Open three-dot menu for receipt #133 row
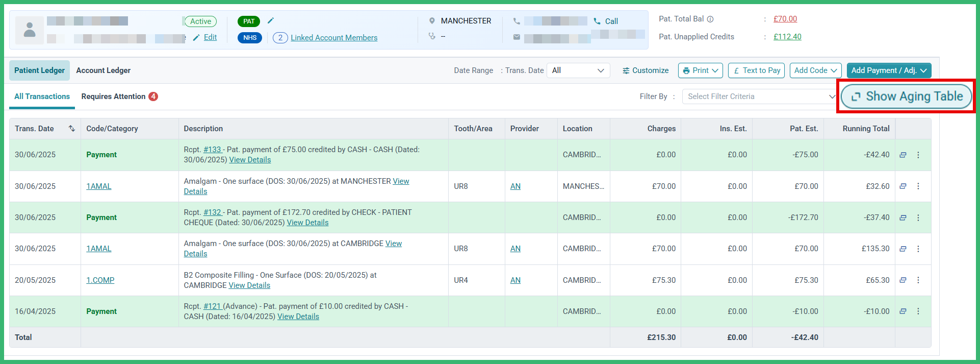This screenshot has width=980, height=364. (x=918, y=155)
